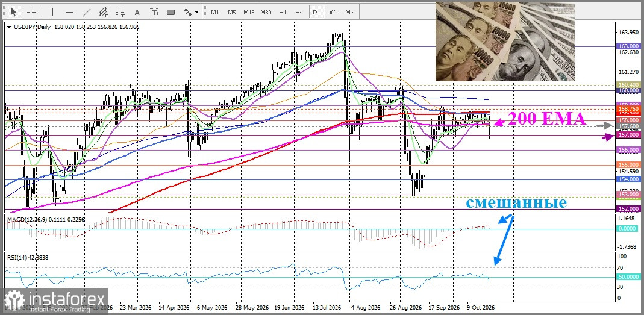Pick the trendline drawing tool
The height and width of the screenshot is (315, 644).
(87, 12)
